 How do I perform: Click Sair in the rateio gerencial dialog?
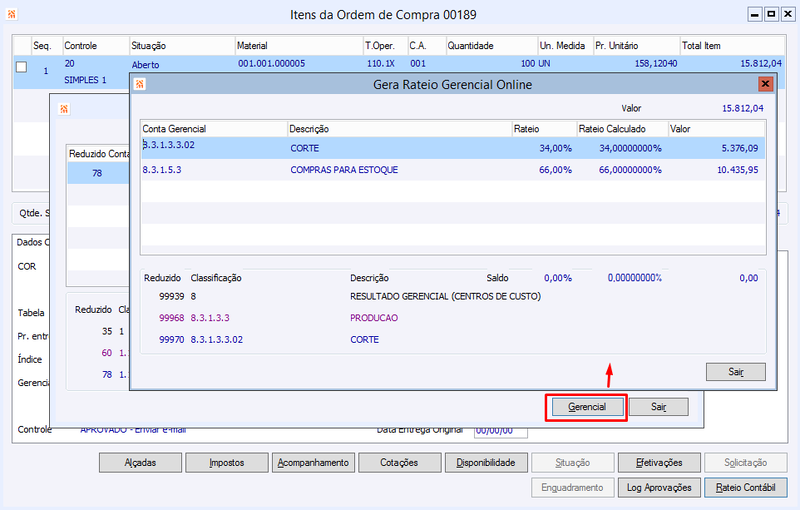[x=736, y=372]
